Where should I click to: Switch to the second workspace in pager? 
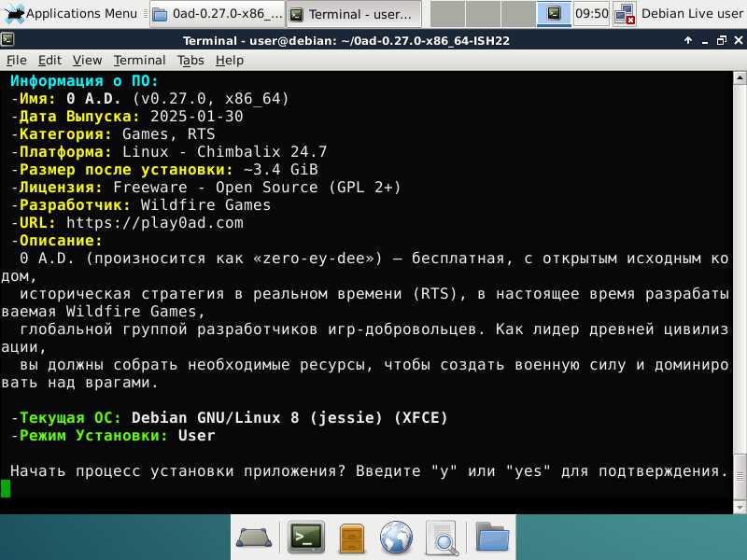point(483,14)
